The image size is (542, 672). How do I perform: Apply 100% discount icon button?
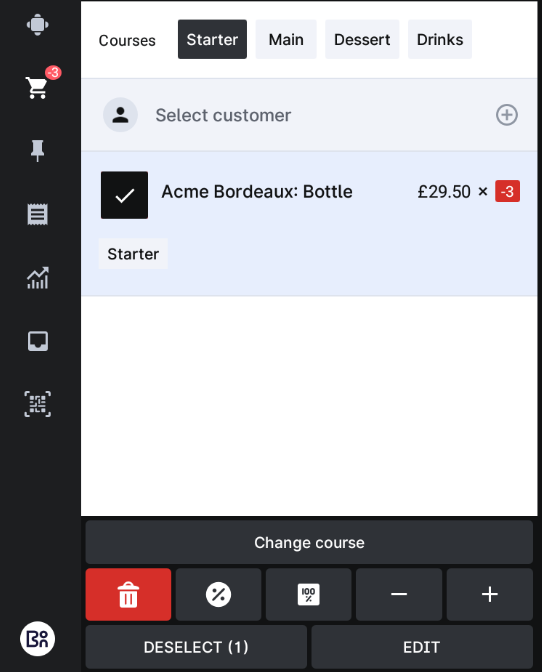308,594
